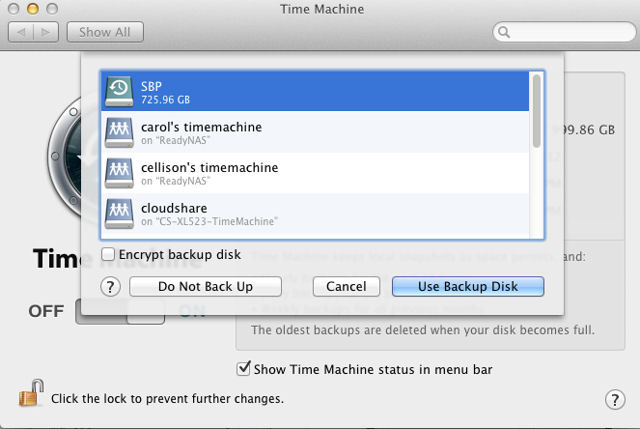Select the SBP disk name
This screenshot has width=640, height=429.
coord(151,86)
